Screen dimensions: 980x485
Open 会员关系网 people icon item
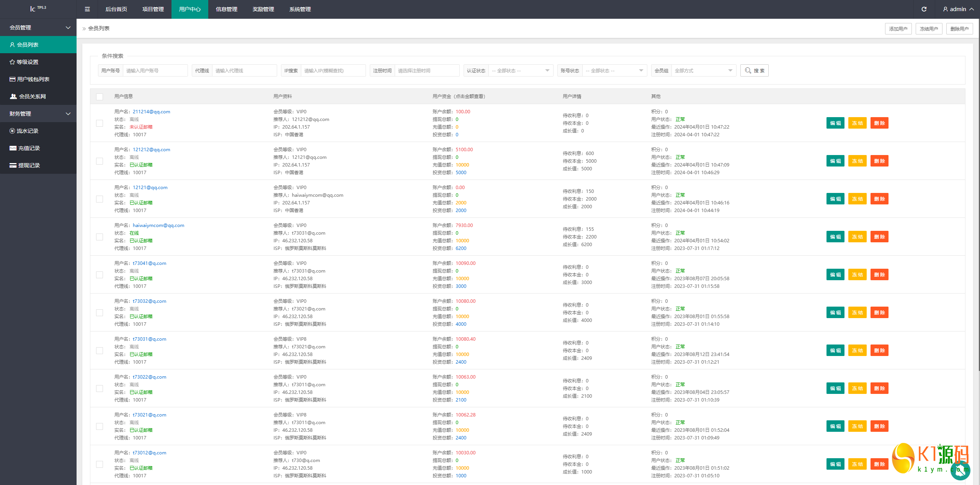(13, 96)
